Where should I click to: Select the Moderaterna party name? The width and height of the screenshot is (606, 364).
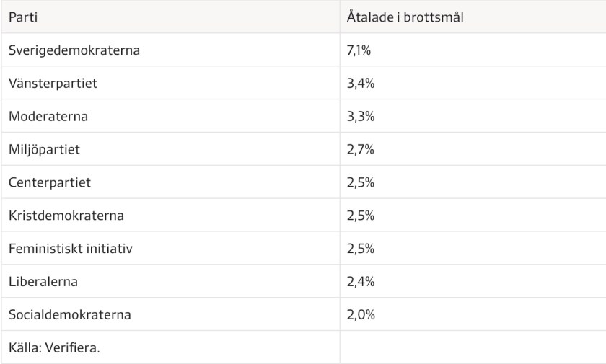(x=48, y=116)
